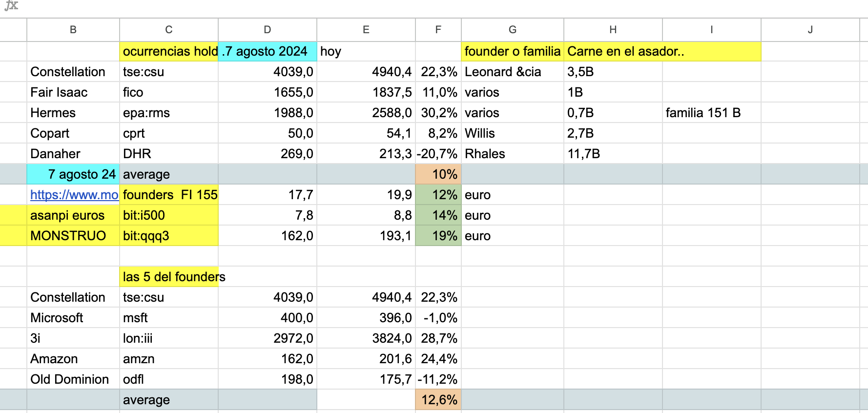Select the value 1655,0 cell
Viewport: 868px width, 413px height.
pos(268,92)
